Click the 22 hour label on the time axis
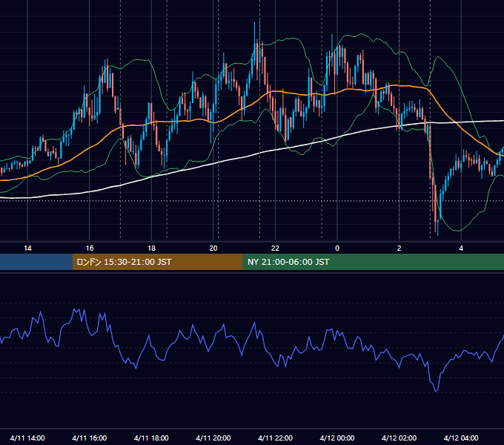Viewport: 504px width, 445px height. click(275, 248)
